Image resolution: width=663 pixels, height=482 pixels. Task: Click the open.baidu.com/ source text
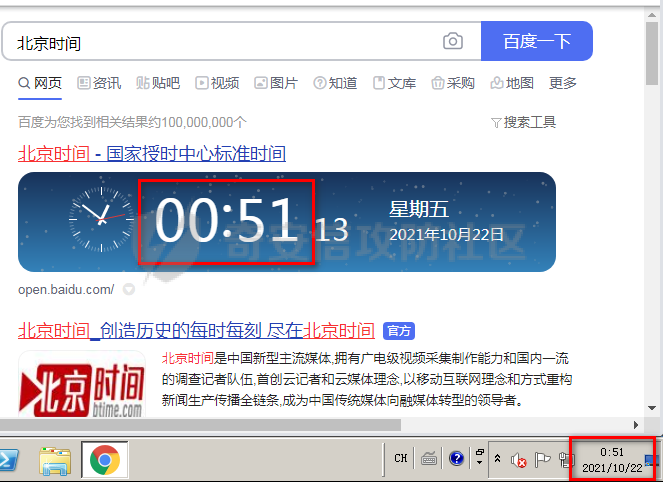click(66, 290)
